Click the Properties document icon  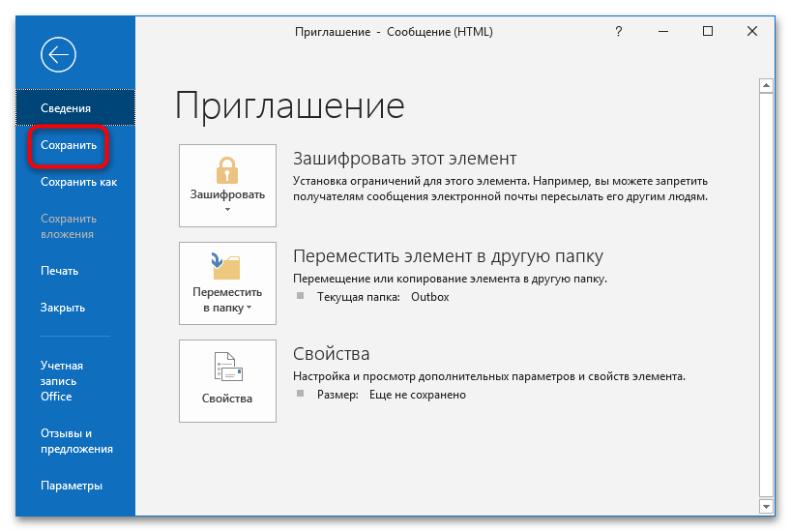pos(227,368)
